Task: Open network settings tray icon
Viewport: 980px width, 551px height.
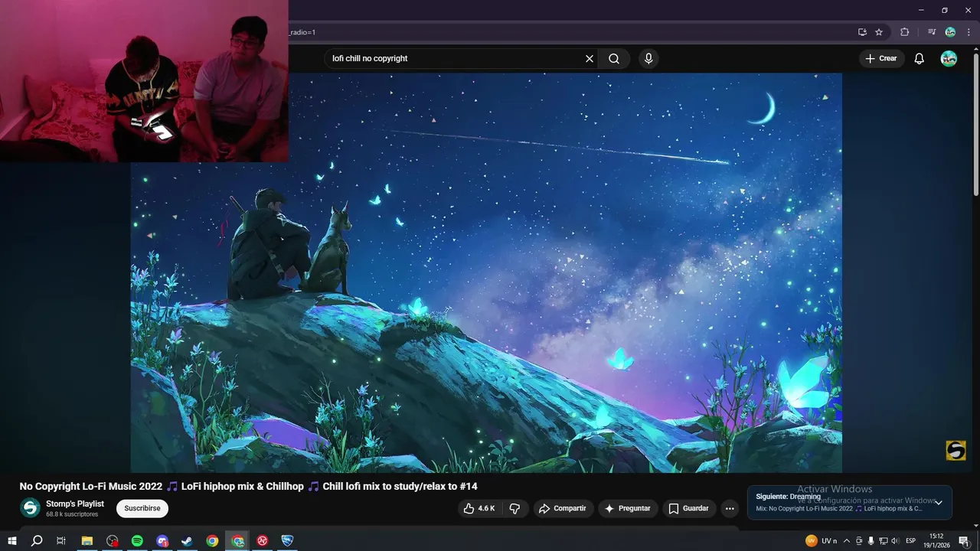Action: tap(883, 541)
